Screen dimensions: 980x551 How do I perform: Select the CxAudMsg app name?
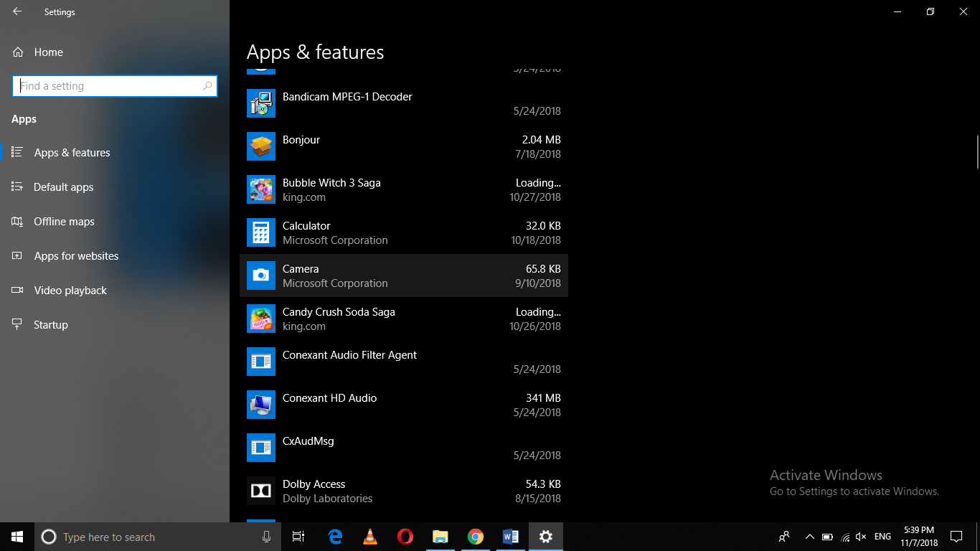tap(308, 441)
